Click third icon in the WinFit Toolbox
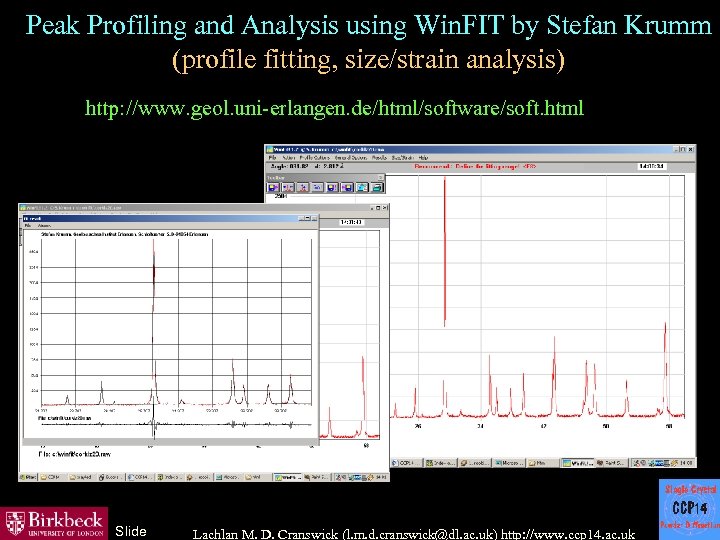The image size is (720, 540). pyautogui.click(x=303, y=187)
